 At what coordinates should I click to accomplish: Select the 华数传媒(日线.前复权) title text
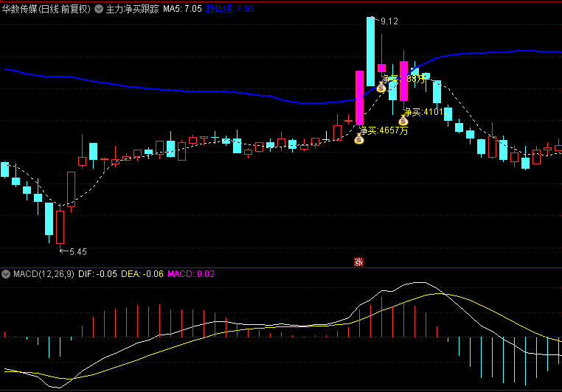pos(46,9)
